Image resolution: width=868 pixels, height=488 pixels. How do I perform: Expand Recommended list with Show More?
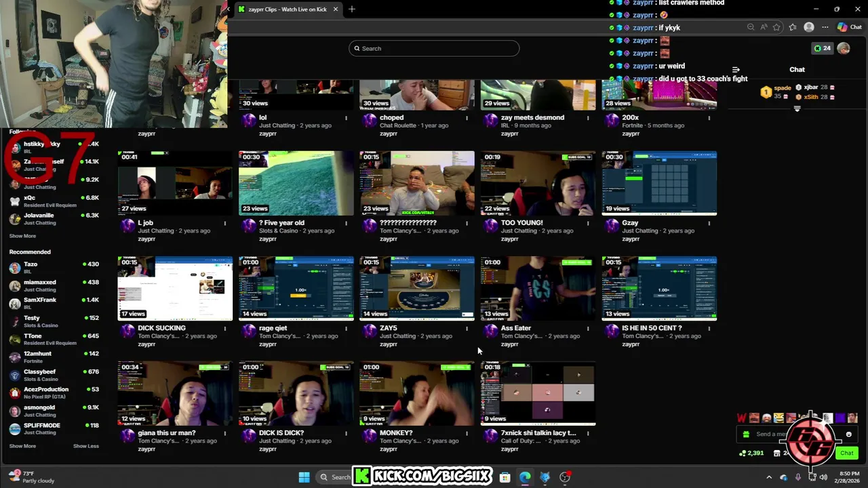coord(22,446)
